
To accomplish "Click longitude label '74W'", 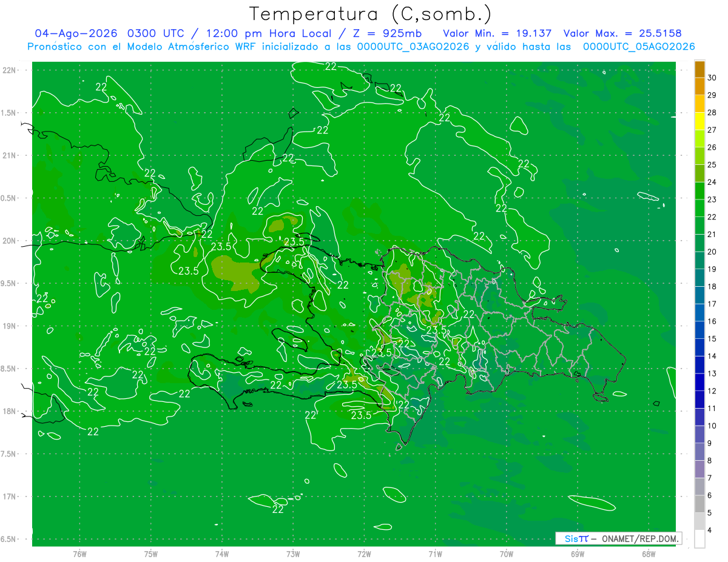I will click(222, 554).
